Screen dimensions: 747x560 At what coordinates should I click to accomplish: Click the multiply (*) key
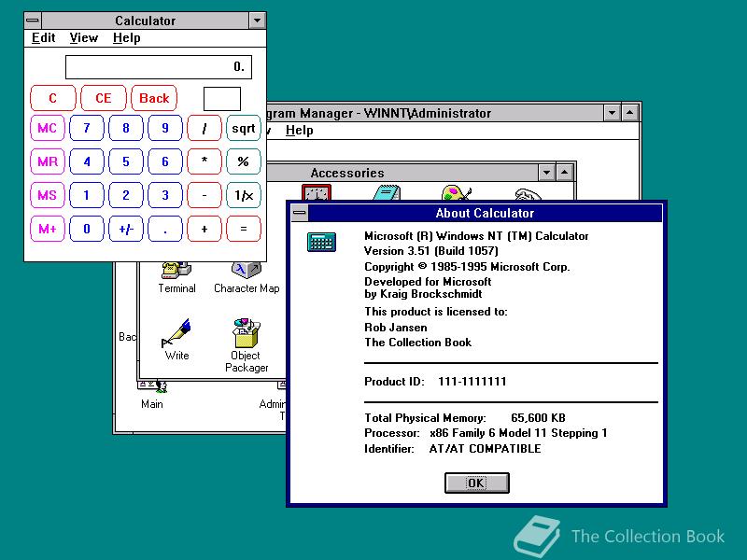coord(204,161)
